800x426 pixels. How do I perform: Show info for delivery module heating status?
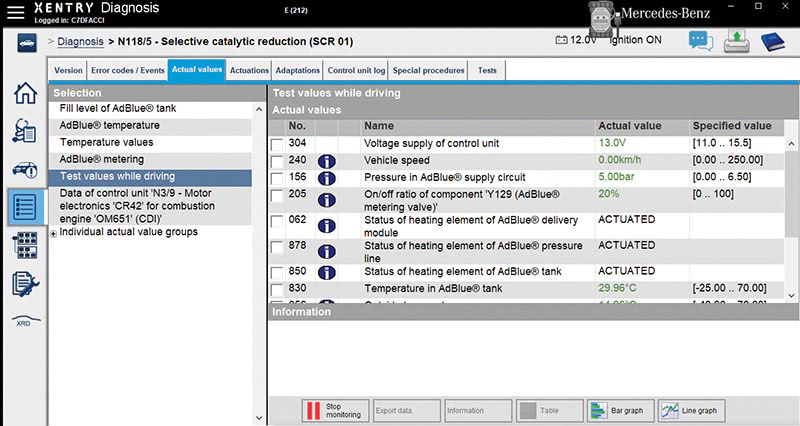[327, 225]
